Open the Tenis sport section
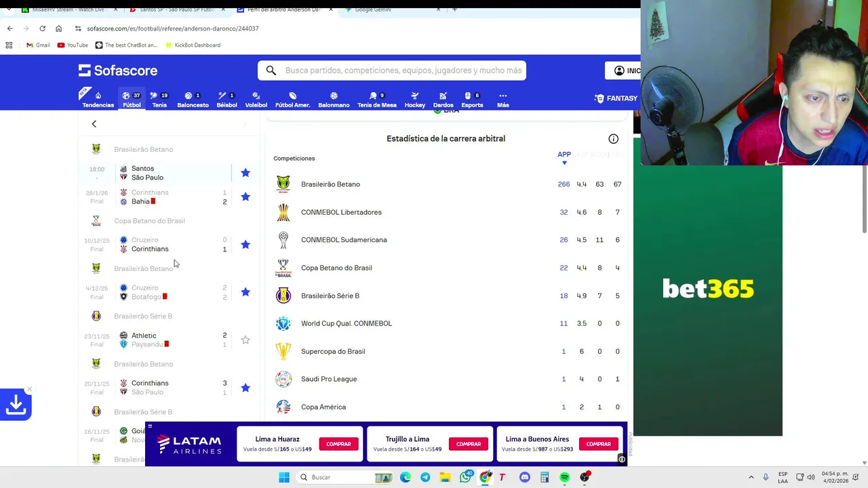This screenshot has height=488, width=868. (x=159, y=99)
